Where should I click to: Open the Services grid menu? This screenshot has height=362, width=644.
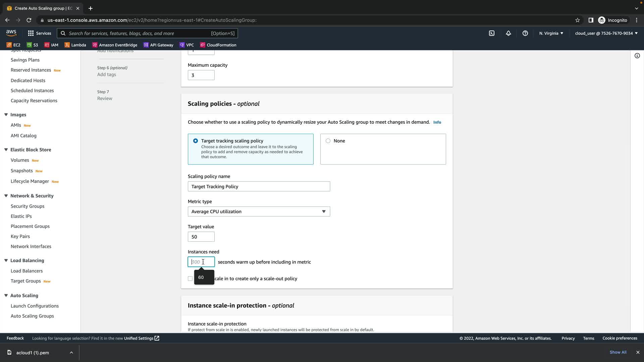39,33
